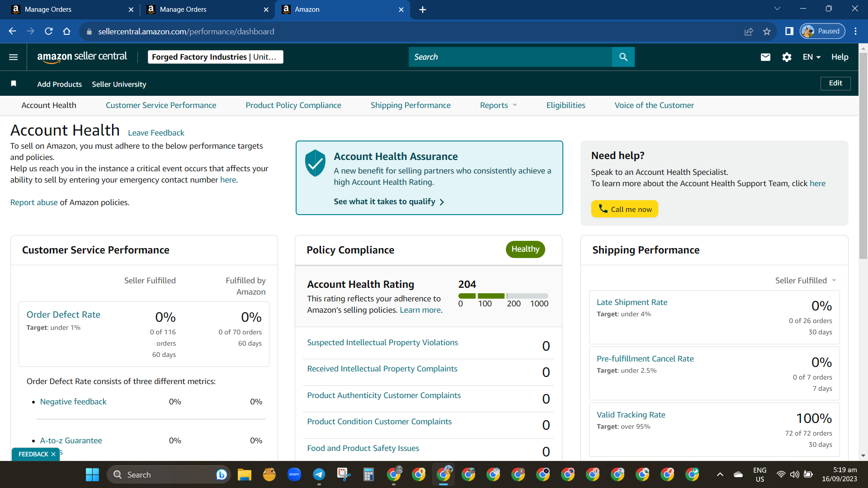The height and width of the screenshot is (488, 868).
Task: Open Telegram from the taskbar
Action: (319, 474)
